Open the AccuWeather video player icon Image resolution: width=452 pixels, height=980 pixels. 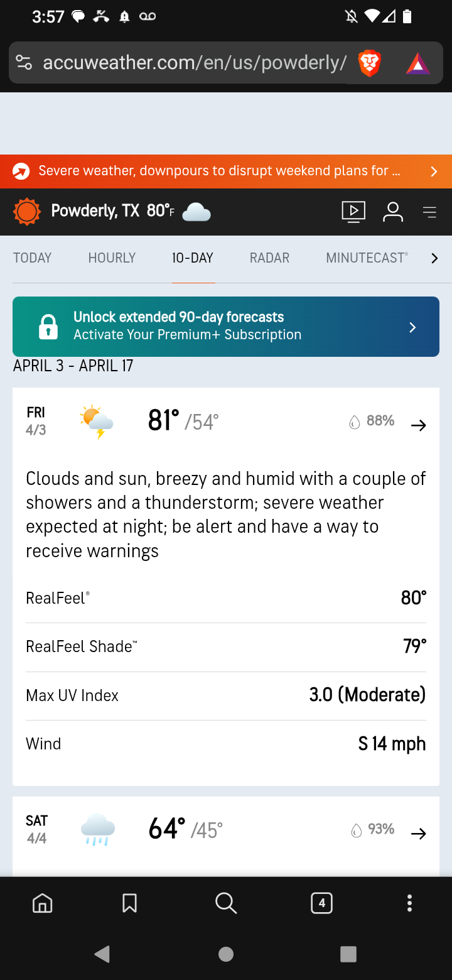click(x=353, y=212)
